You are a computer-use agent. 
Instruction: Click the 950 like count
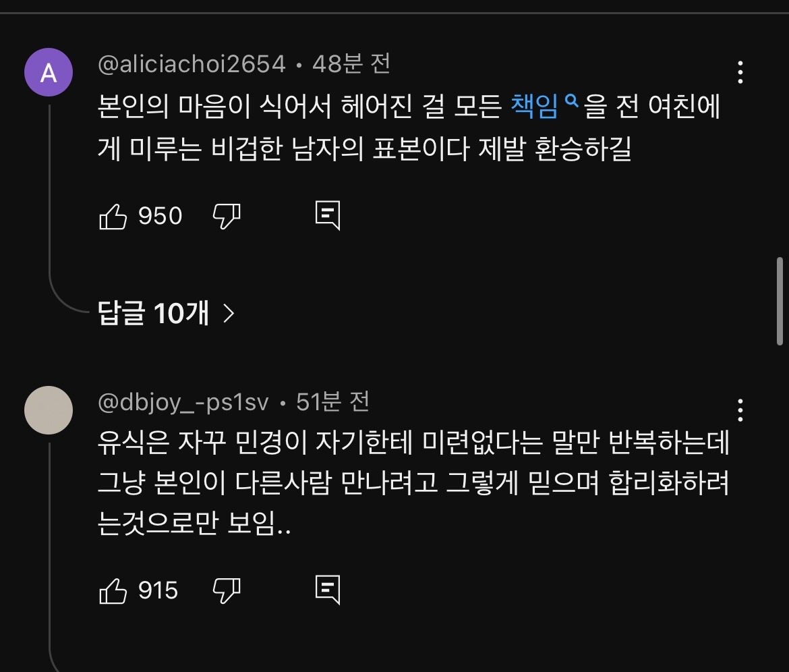tap(160, 217)
